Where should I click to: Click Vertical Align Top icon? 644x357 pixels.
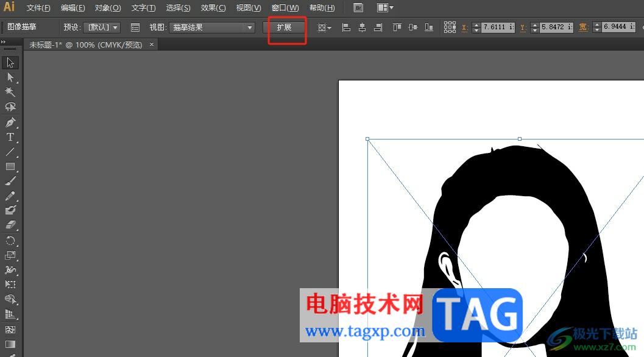pyautogui.click(x=397, y=27)
